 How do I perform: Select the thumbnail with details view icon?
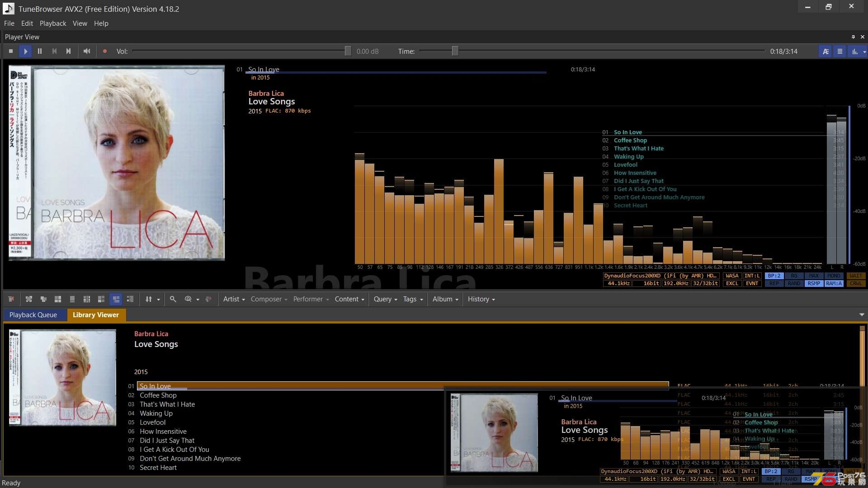101,299
